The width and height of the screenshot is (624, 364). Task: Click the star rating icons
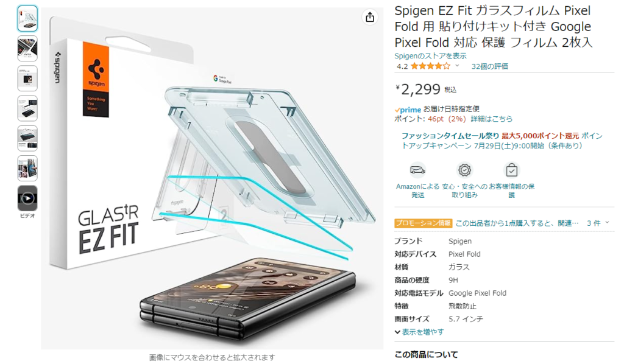click(x=430, y=66)
